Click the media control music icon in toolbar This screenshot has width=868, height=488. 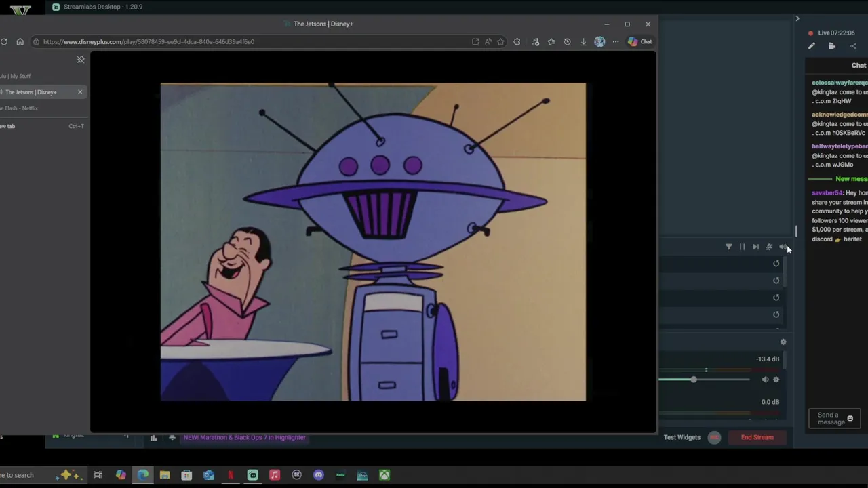point(535,42)
